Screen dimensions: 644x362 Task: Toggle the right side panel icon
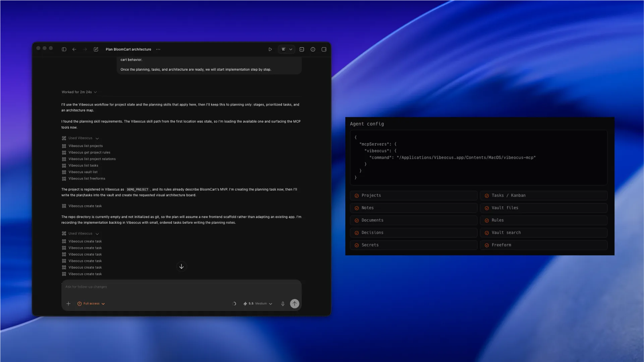pos(324,49)
